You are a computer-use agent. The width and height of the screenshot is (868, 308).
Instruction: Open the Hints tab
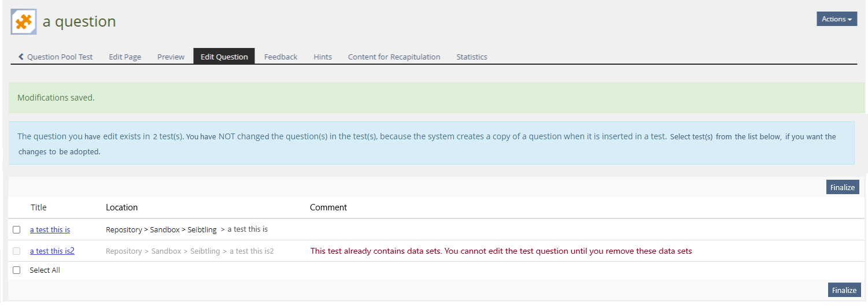(x=323, y=57)
